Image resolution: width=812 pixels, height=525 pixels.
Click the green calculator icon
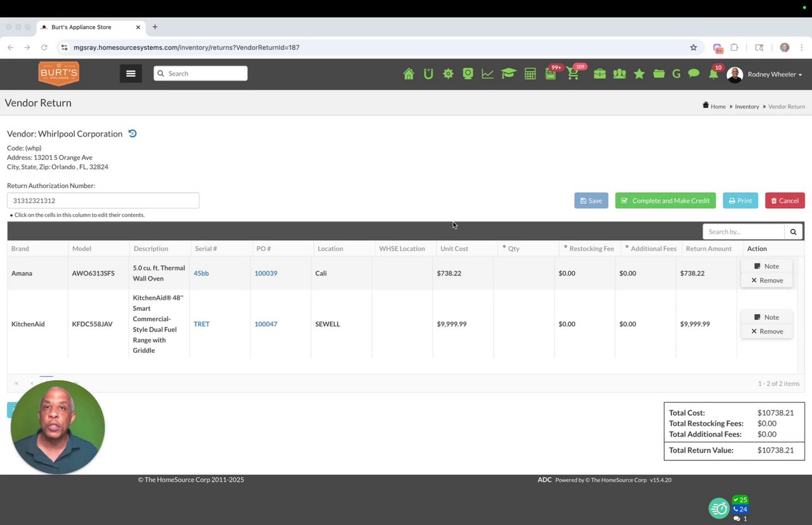point(530,74)
